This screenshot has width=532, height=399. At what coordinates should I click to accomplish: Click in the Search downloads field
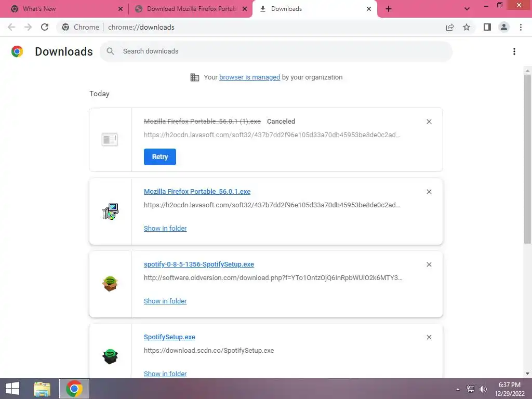coord(276,51)
